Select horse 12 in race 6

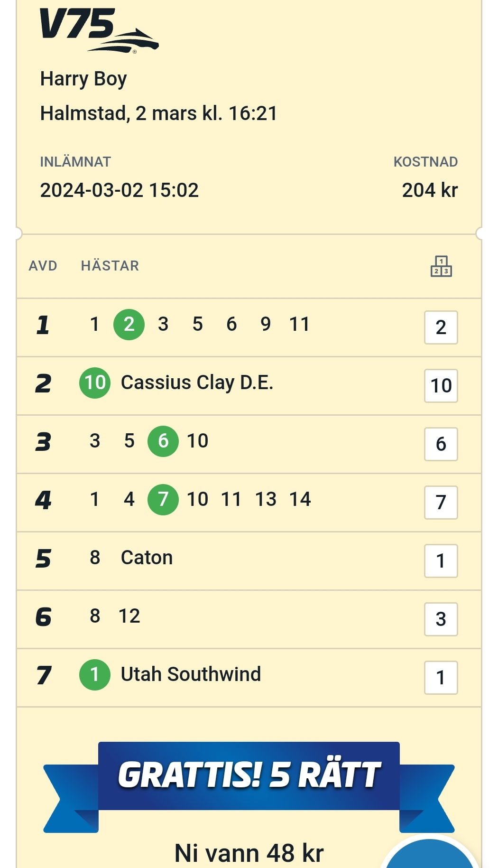129,616
